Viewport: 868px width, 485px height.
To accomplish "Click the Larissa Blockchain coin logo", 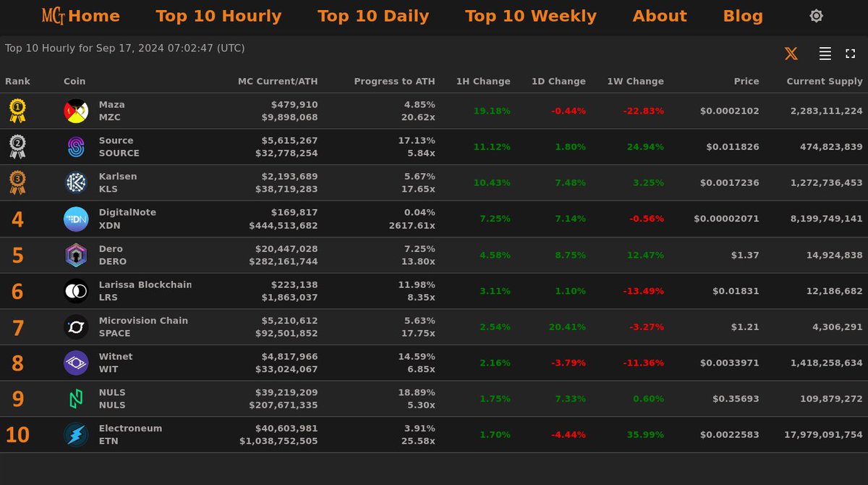I will 76,291.
